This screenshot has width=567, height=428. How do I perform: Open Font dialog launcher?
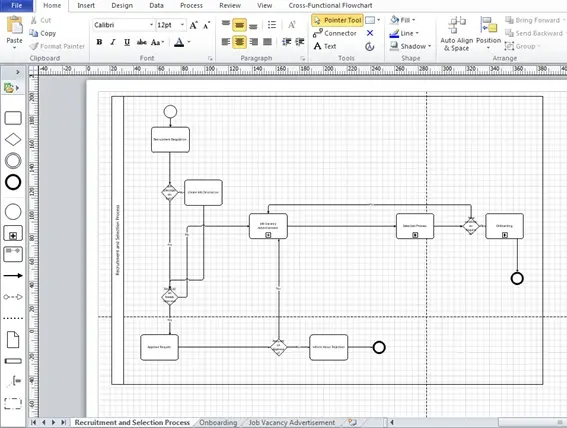click(x=210, y=58)
